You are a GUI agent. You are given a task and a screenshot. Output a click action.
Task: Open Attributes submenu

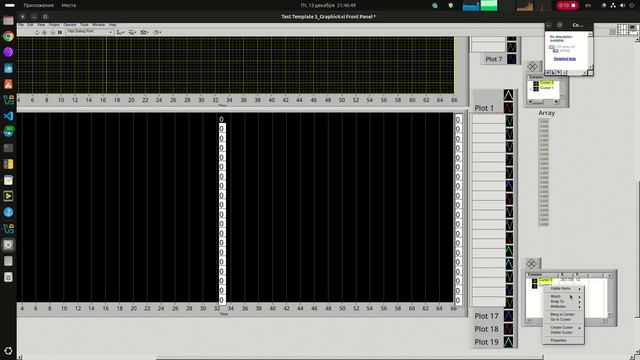click(563, 306)
